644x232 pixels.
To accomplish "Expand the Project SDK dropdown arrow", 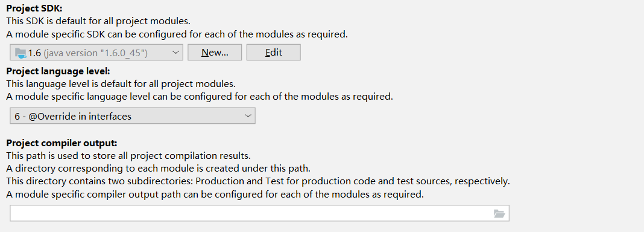I will pyautogui.click(x=175, y=52).
